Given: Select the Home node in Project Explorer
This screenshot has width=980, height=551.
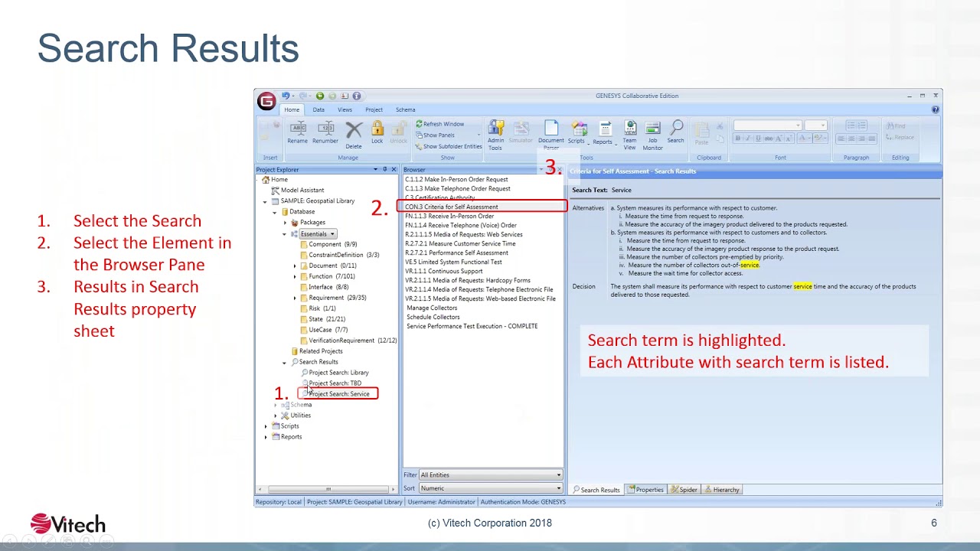Looking at the screenshot, I should point(275,180).
